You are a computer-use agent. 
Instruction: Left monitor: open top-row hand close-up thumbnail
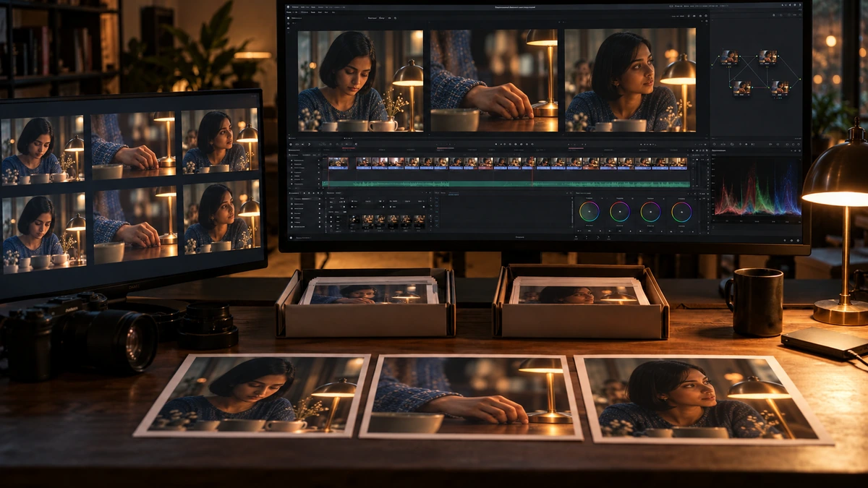(134, 145)
